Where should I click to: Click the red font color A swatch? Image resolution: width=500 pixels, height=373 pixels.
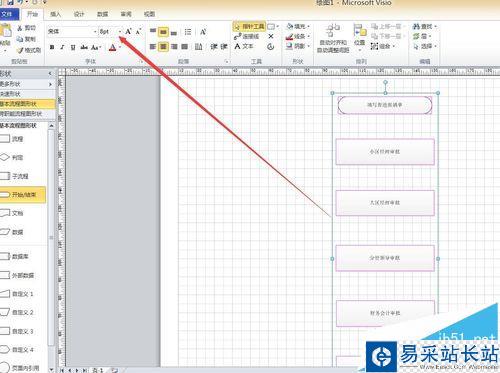(113, 47)
